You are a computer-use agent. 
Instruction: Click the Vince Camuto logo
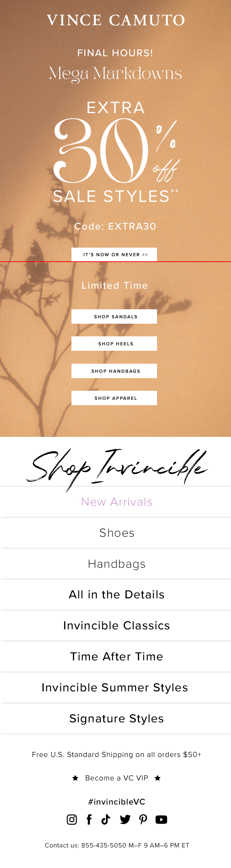[116, 20]
